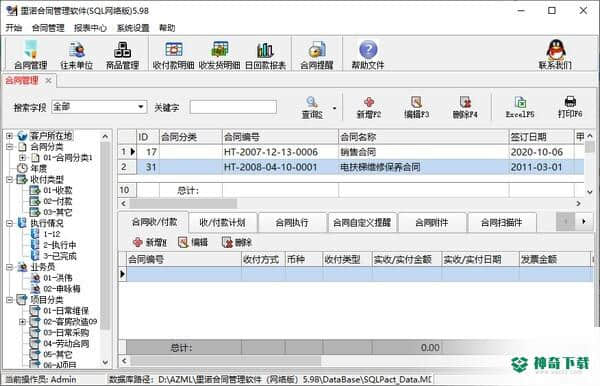600x386 pixels.
Task: Collapse 业务员 tree node
Action: [x=10, y=267]
